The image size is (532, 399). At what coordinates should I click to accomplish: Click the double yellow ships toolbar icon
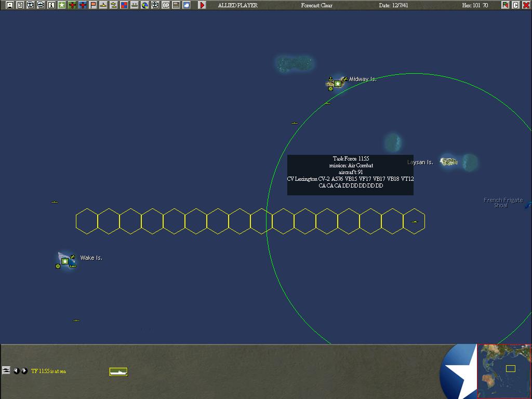(114, 5)
